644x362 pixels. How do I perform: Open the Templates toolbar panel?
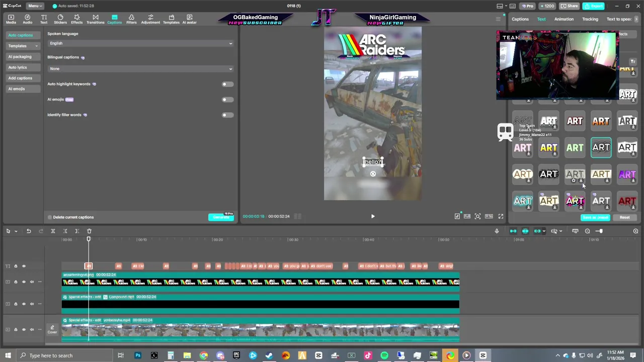click(171, 19)
